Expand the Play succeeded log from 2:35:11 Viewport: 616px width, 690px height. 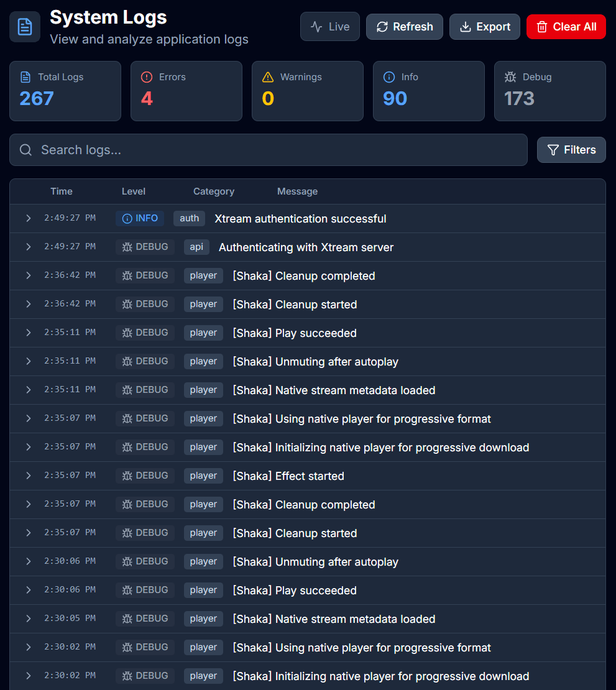point(28,333)
